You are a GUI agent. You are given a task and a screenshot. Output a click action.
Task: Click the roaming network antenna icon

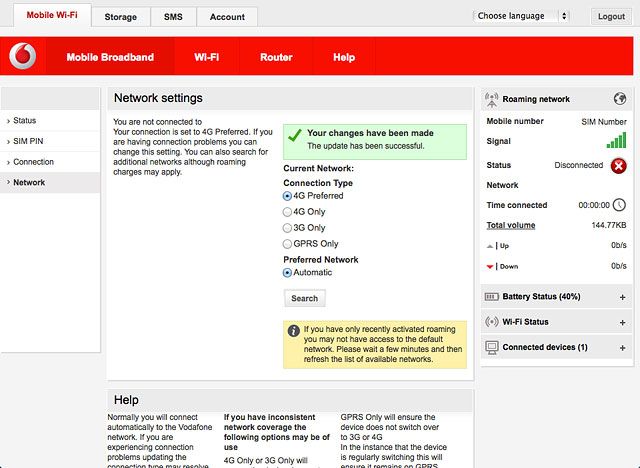point(491,100)
